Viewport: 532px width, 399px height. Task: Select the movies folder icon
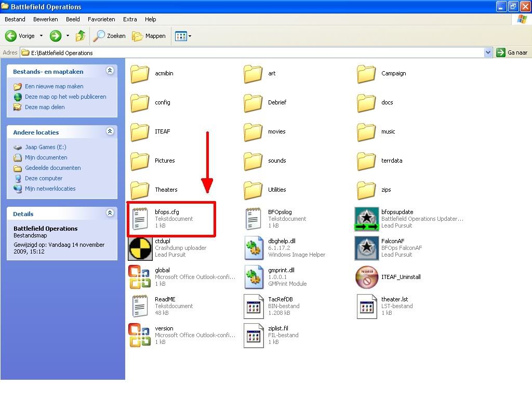(253, 132)
